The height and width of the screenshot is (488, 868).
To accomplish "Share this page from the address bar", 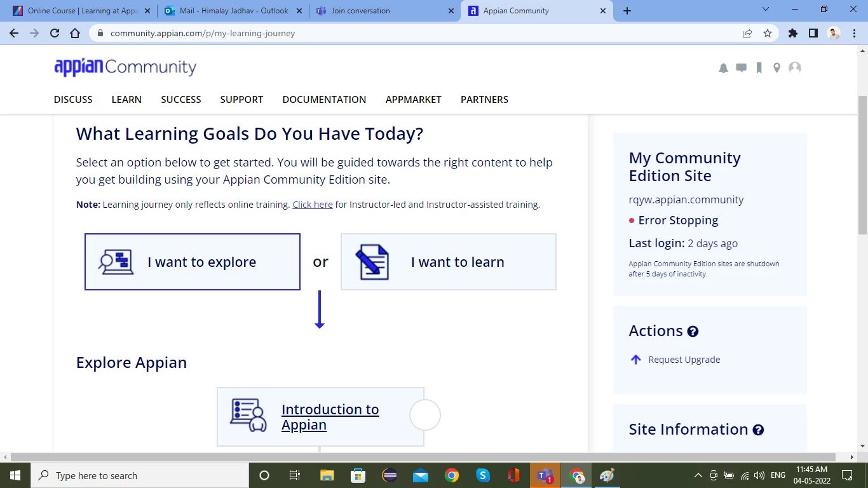I will click(x=747, y=33).
